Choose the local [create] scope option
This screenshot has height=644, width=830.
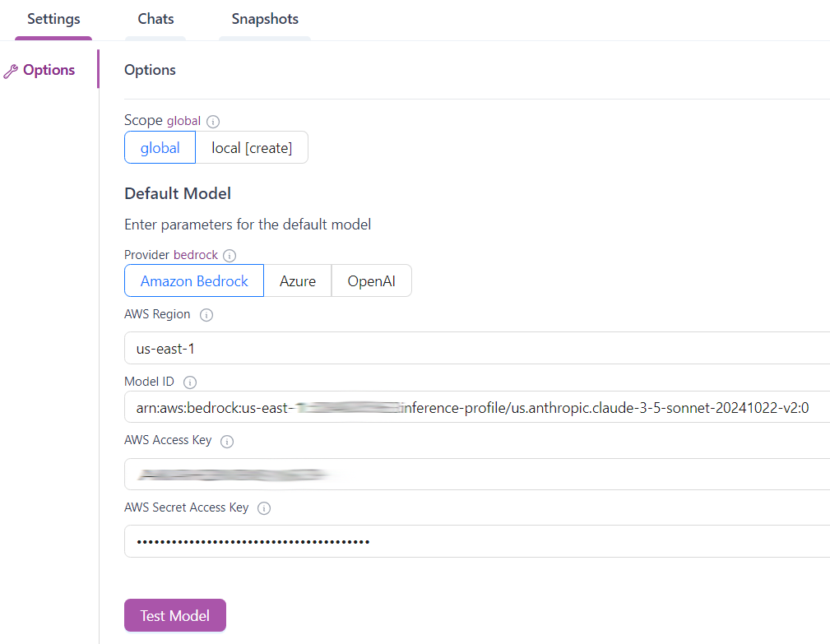252,148
